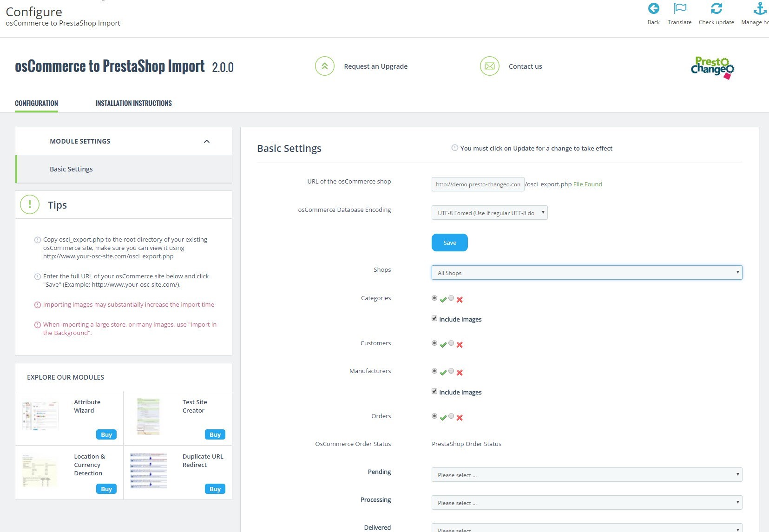Click the Attribute Wizard module title
Screen dimensions: 769x532
tap(87, 406)
